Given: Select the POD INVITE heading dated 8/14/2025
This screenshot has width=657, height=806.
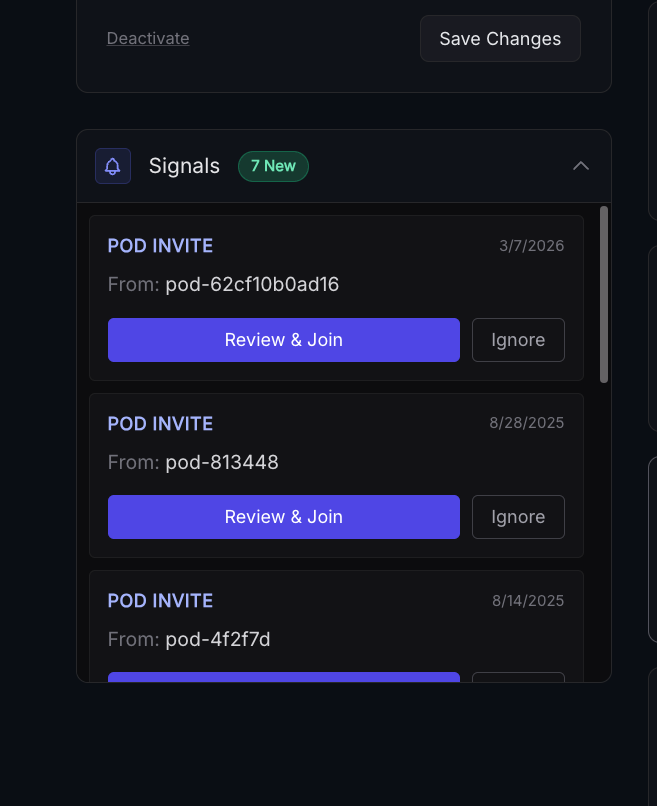Looking at the screenshot, I should pyautogui.click(x=160, y=601).
